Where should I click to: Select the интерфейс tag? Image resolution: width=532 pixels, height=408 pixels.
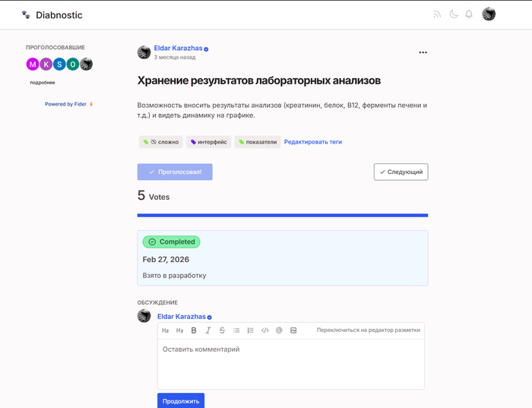point(209,142)
